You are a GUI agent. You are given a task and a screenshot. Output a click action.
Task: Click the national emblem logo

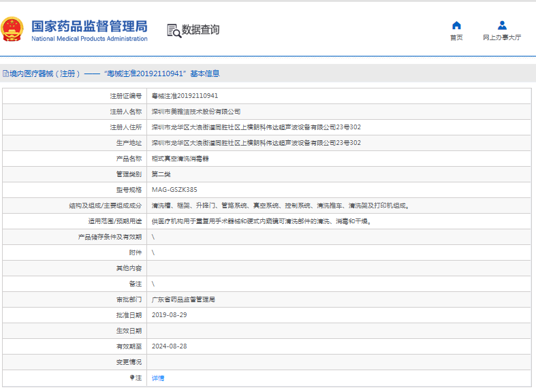13,29
